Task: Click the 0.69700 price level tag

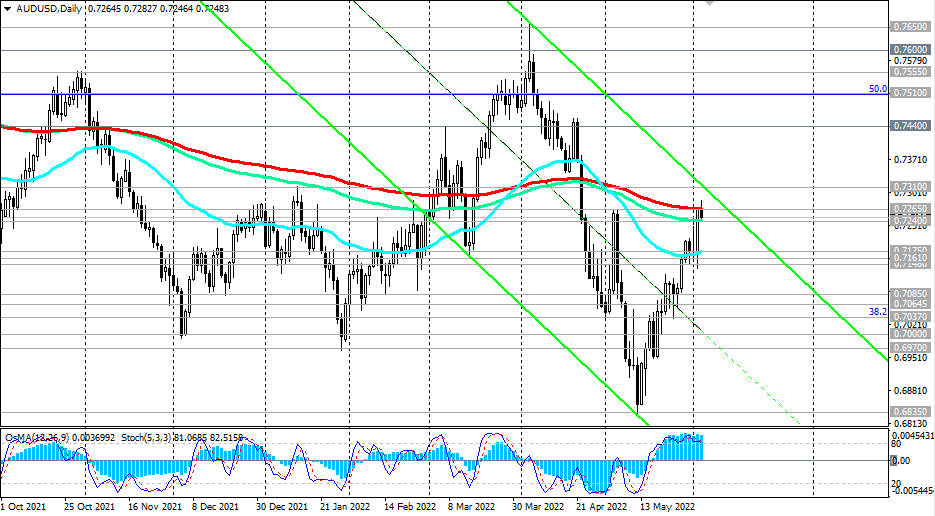Action: coord(910,347)
